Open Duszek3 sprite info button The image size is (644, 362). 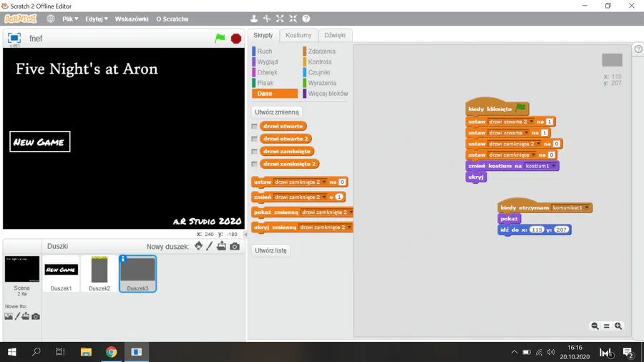tap(123, 258)
